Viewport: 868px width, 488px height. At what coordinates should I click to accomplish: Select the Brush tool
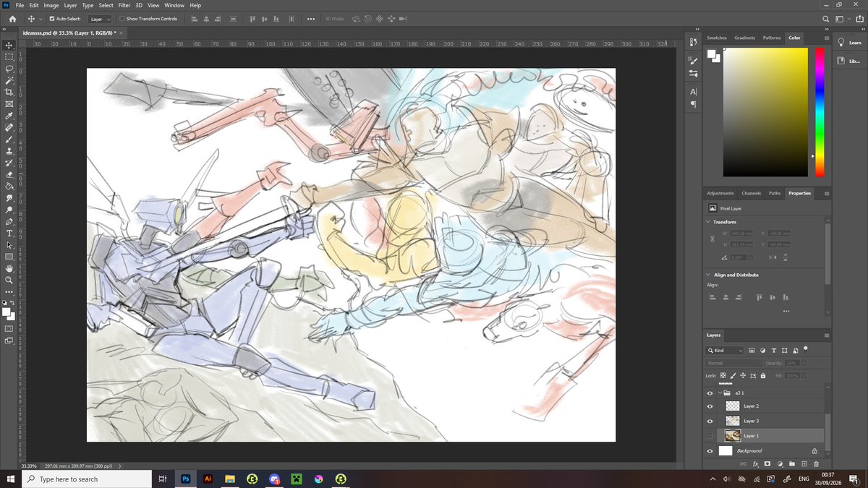[x=9, y=139]
